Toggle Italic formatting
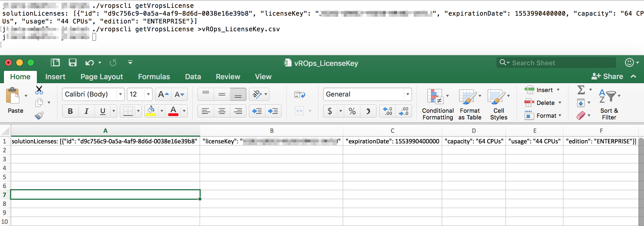 click(x=87, y=111)
